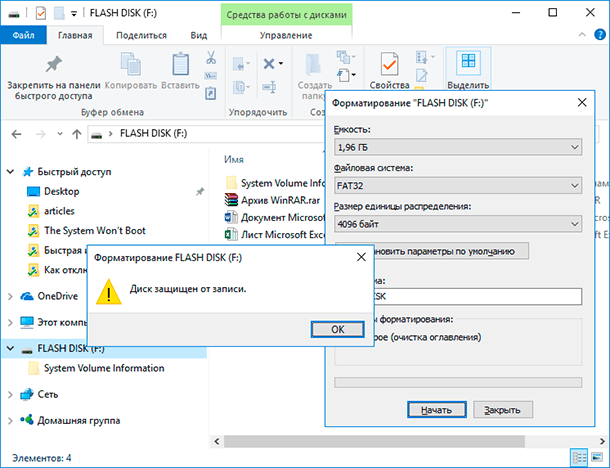This screenshot has height=468, width=610.
Task: Click the horizontal scrollbar in file list
Action: [374, 441]
